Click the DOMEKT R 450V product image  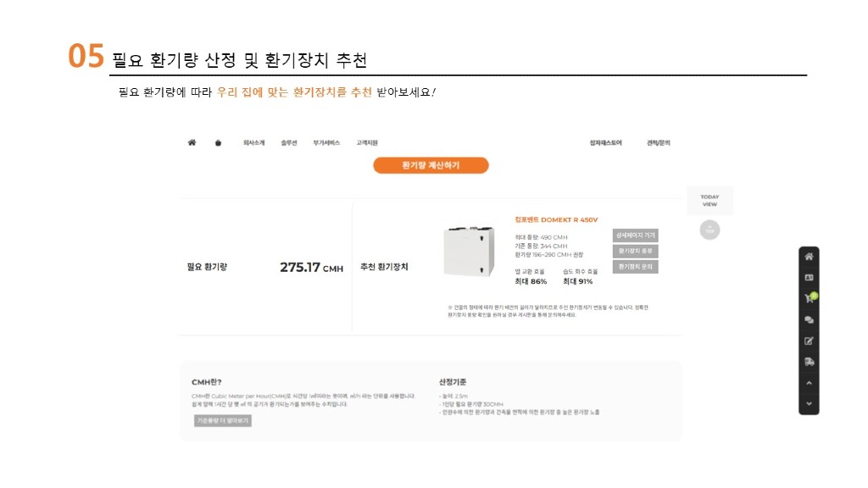469,252
